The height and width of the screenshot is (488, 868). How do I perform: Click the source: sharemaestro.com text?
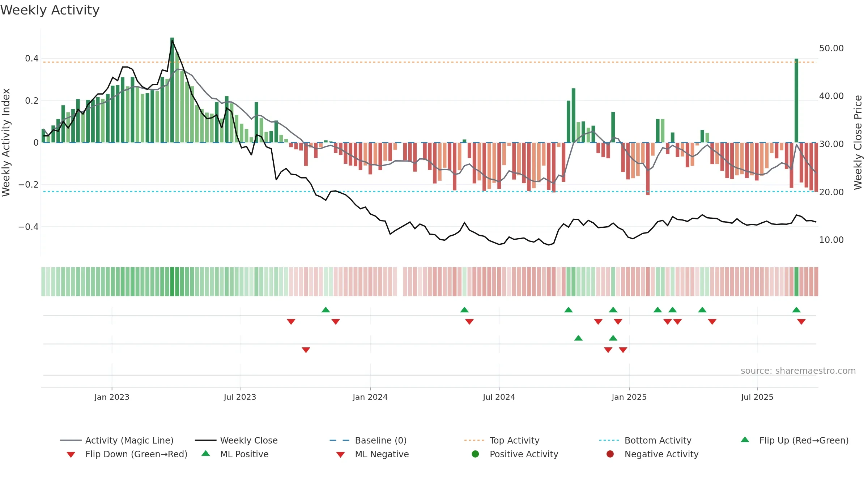pos(798,371)
